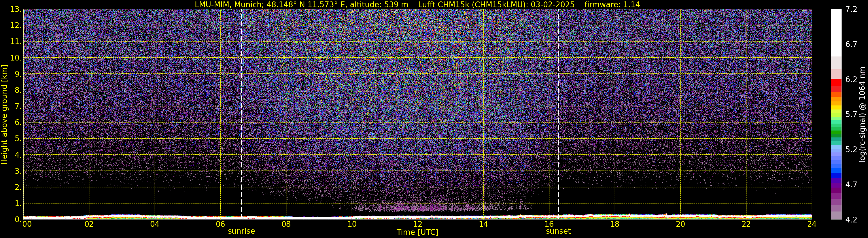868x238 pixels.
Task: Click the height axis tick '12.'
Action: 16,26
